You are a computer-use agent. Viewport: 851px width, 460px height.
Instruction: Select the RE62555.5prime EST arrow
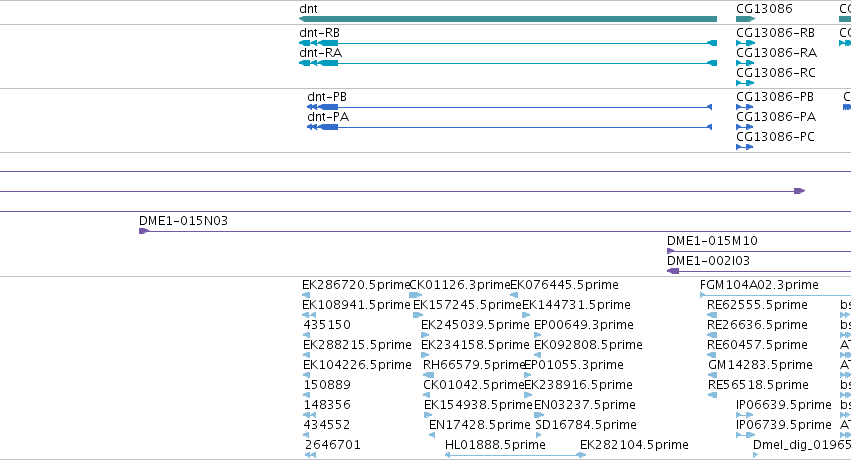coord(712,315)
